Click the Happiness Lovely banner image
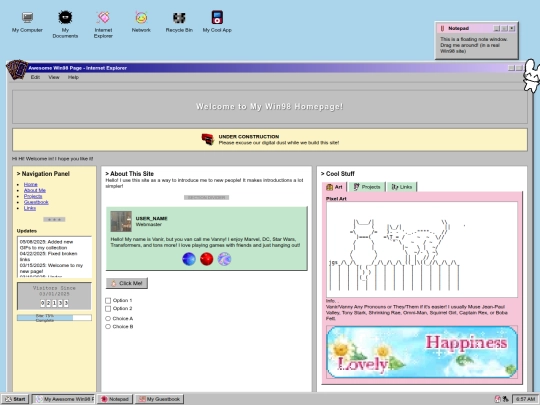Viewport: 540px width, 405px height. pos(422,352)
